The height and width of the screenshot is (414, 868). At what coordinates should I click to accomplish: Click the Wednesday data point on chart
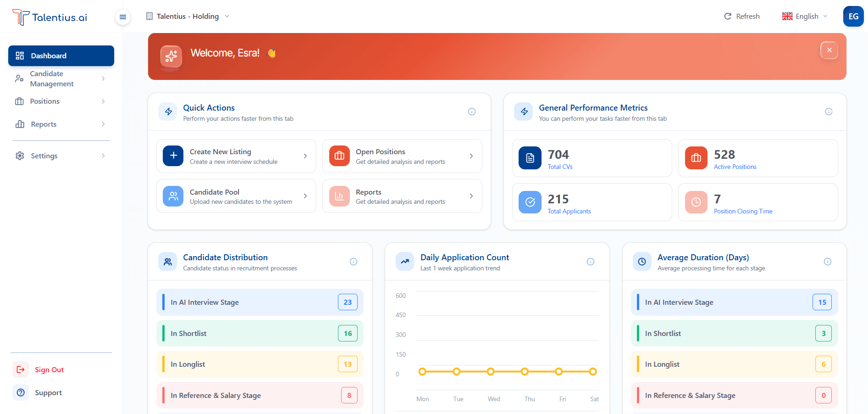click(491, 371)
